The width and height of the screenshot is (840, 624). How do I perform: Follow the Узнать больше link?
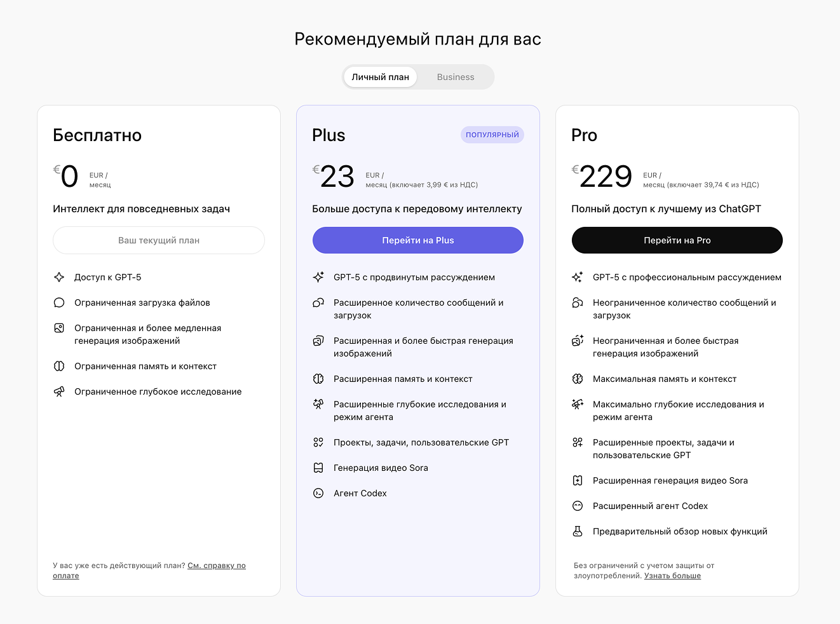[x=672, y=576]
